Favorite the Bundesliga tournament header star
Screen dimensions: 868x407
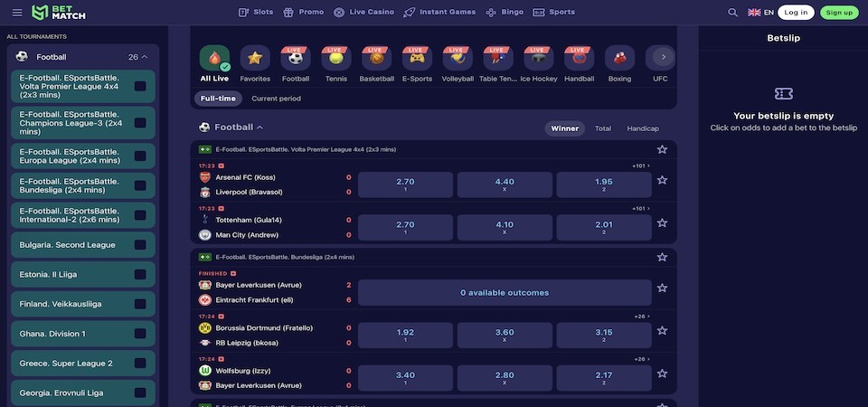pyautogui.click(x=662, y=257)
